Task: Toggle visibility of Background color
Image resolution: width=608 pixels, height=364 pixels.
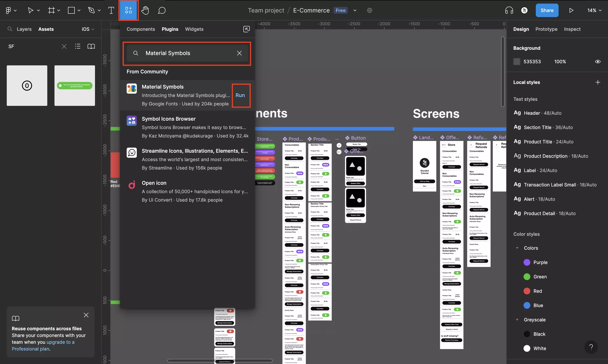Action: click(x=598, y=61)
